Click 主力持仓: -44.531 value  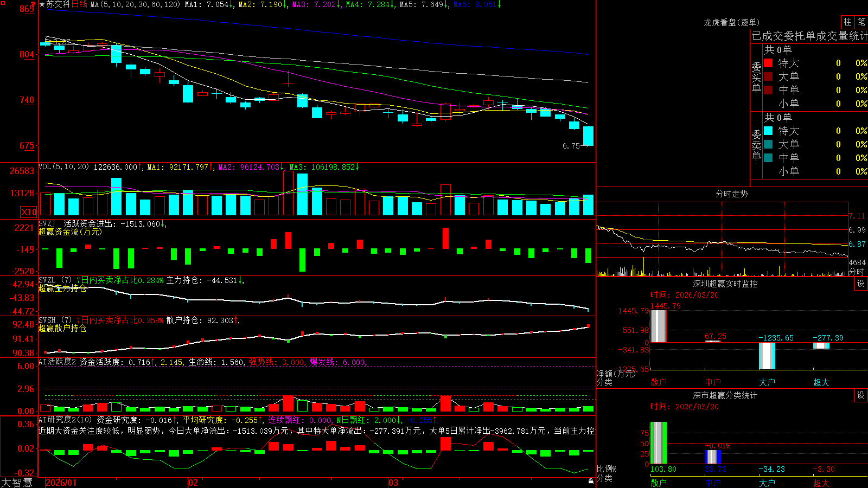pos(205,280)
